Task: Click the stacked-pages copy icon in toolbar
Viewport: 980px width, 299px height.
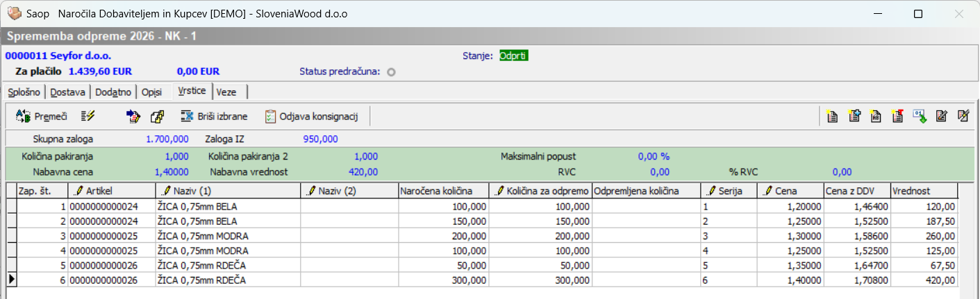Action: click(x=157, y=117)
